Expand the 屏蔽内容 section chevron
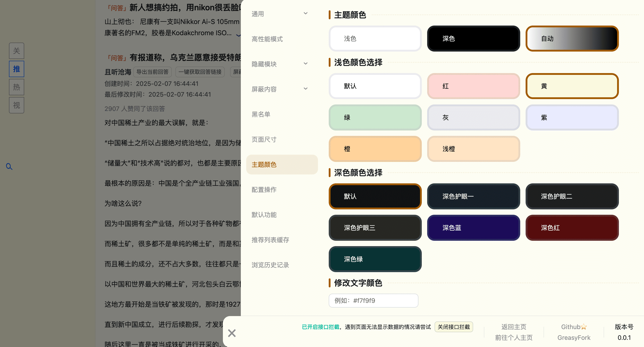 coord(305,89)
